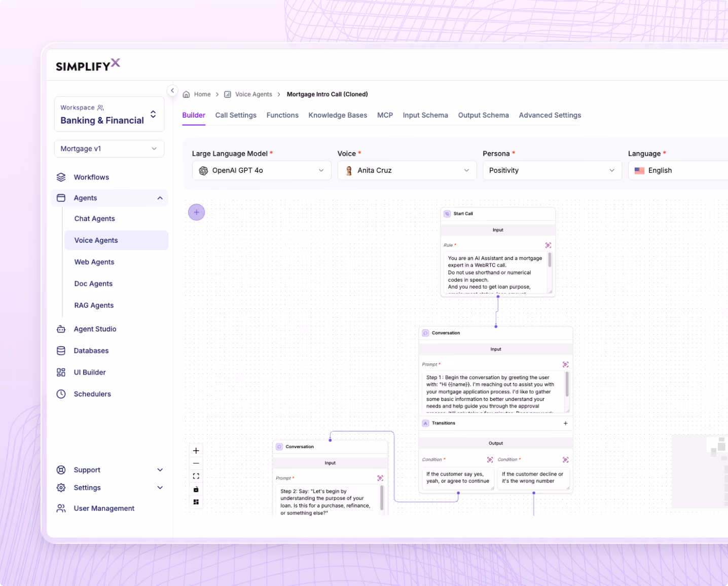
Task: Expand Prompt field in Step 2 Conversation node
Action: tap(380, 478)
